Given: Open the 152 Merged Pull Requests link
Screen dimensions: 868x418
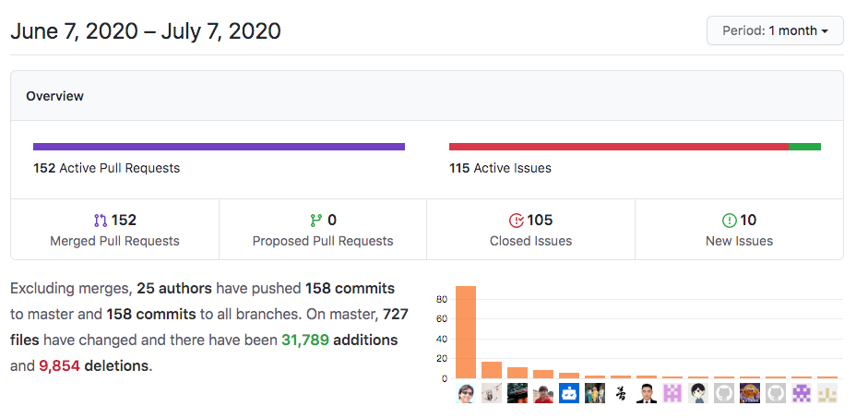Looking at the screenshot, I should tap(114, 230).
